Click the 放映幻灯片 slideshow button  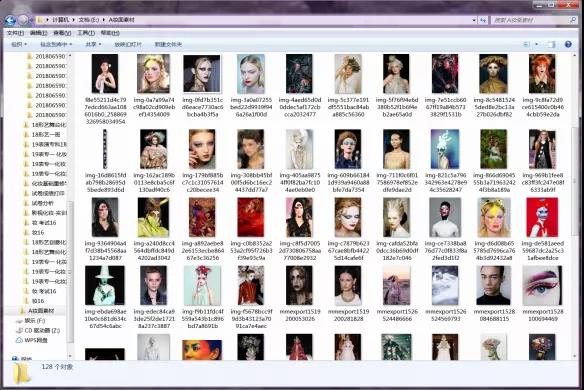click(128, 44)
